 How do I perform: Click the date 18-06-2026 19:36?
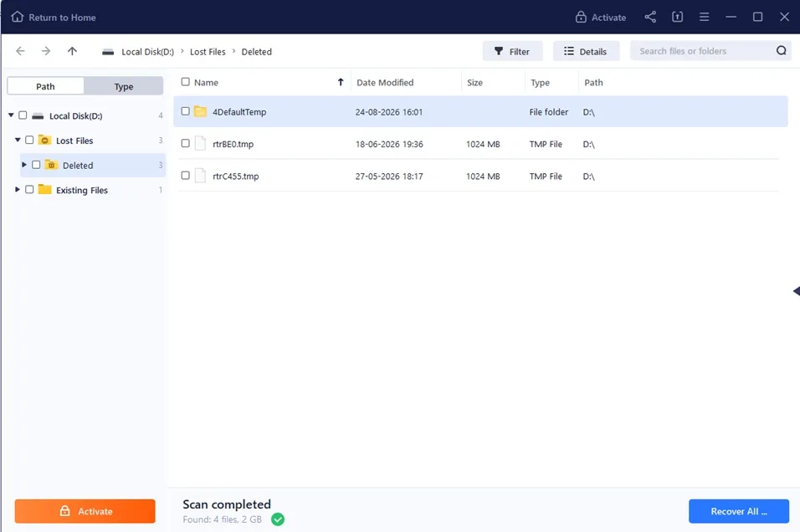389,144
